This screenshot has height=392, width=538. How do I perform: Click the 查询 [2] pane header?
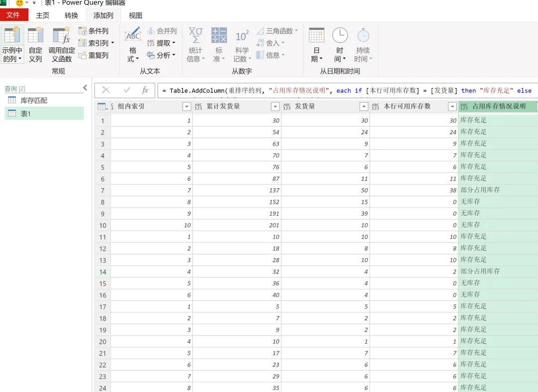point(15,89)
